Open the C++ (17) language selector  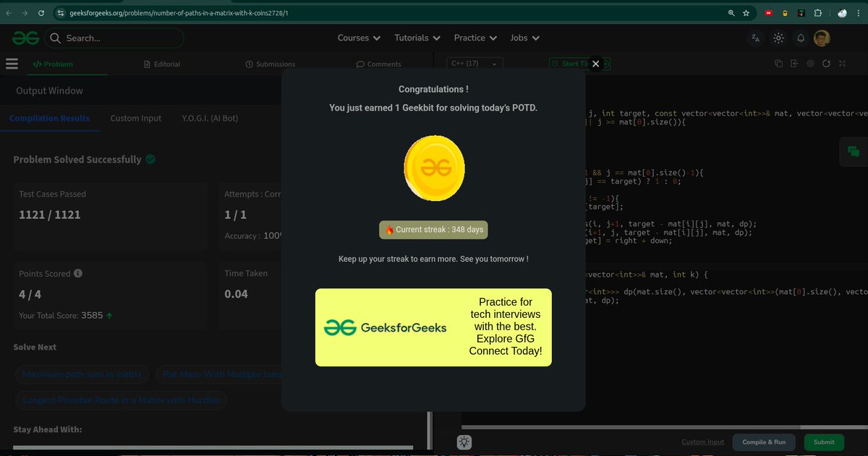[475, 64]
